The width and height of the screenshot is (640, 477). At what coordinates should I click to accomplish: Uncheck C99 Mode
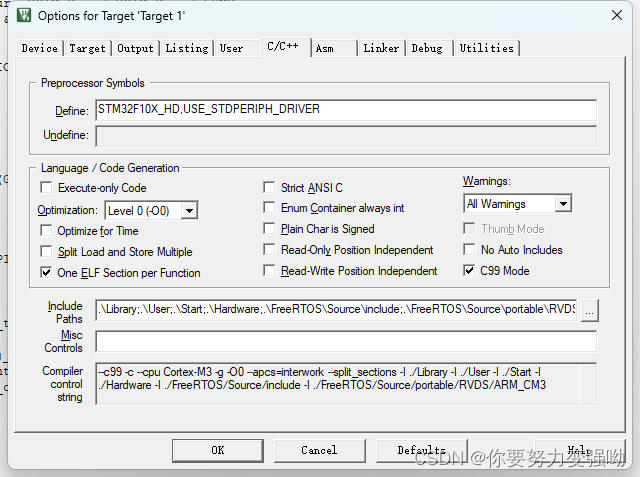point(469,271)
